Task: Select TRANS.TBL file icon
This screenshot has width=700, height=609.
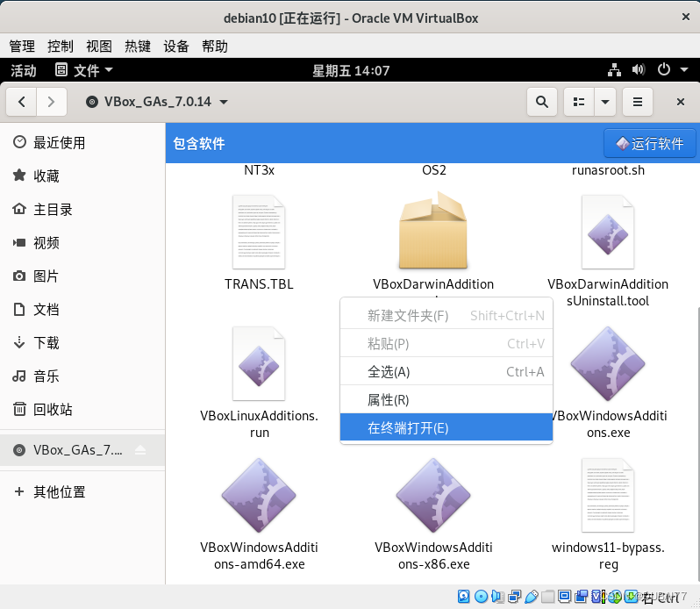Action: (259, 233)
